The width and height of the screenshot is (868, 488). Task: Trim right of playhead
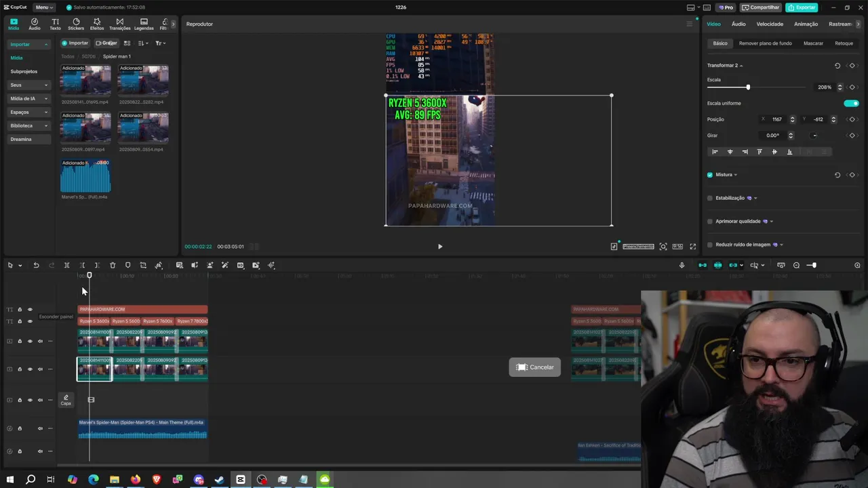pos(97,265)
